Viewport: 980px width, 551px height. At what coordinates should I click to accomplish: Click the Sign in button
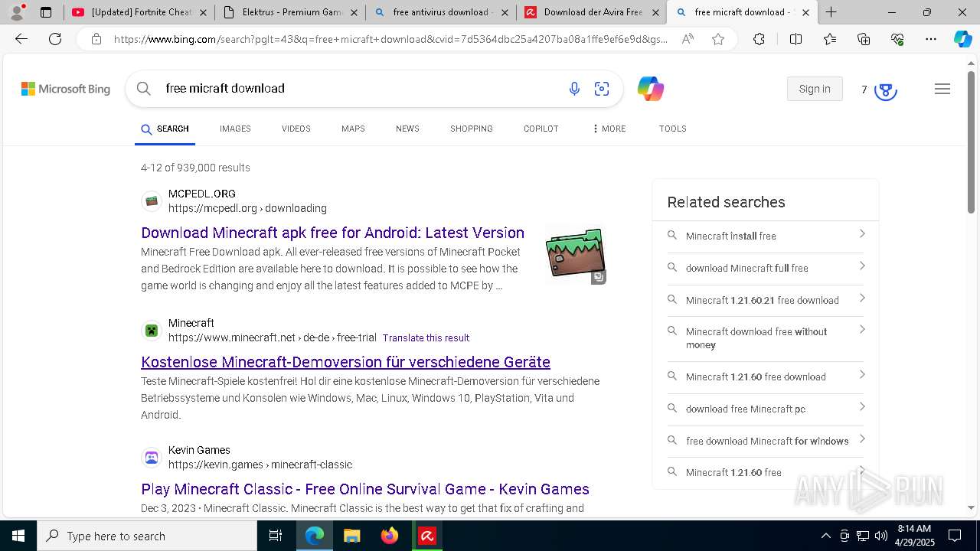click(x=815, y=89)
